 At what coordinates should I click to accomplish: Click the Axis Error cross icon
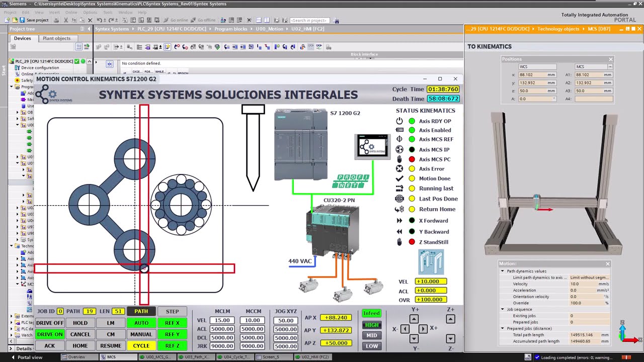pos(399,169)
